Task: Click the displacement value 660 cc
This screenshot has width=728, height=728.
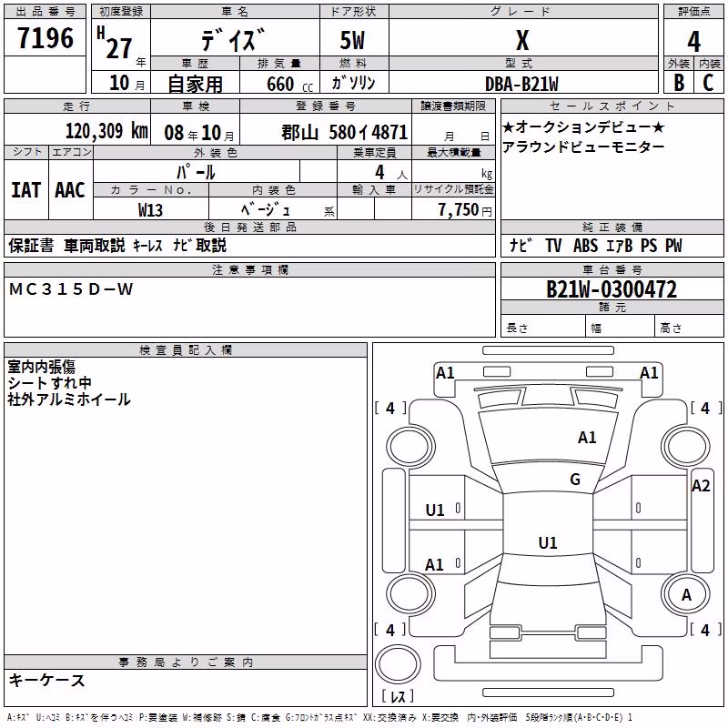Action: 289,84
